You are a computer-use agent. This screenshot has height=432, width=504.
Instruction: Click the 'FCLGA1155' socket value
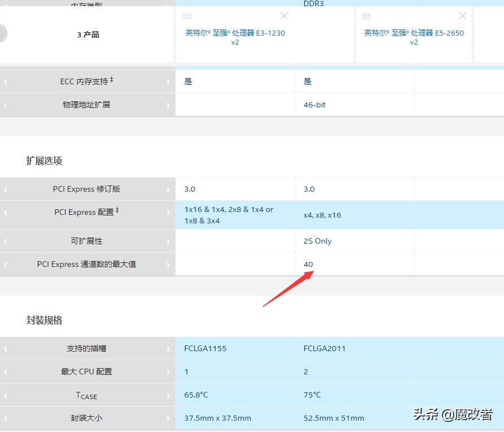coord(205,348)
